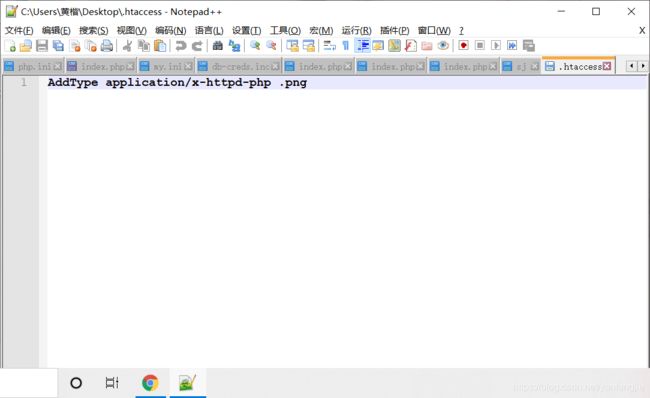Cut selection with the scissors icon

coord(127,46)
